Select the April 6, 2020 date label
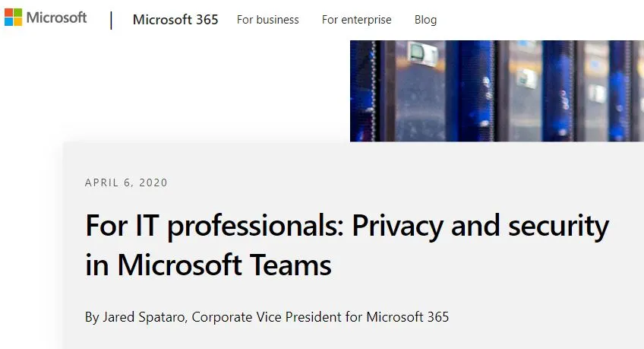 (126, 182)
